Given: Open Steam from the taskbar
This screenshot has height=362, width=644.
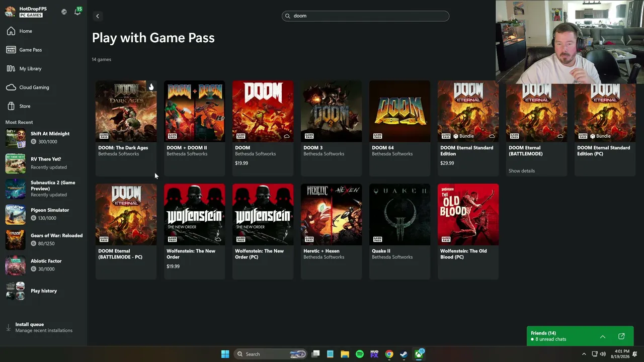Looking at the screenshot, I should 404,354.
